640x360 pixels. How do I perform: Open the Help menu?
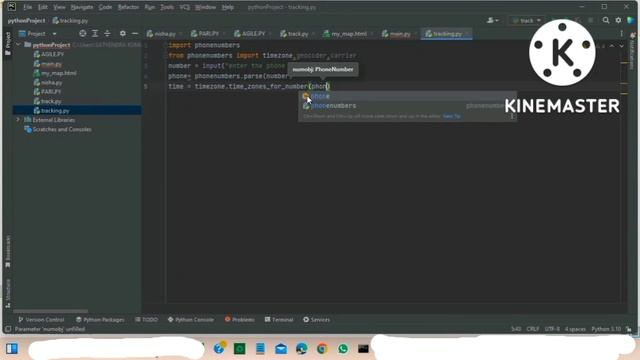228,7
